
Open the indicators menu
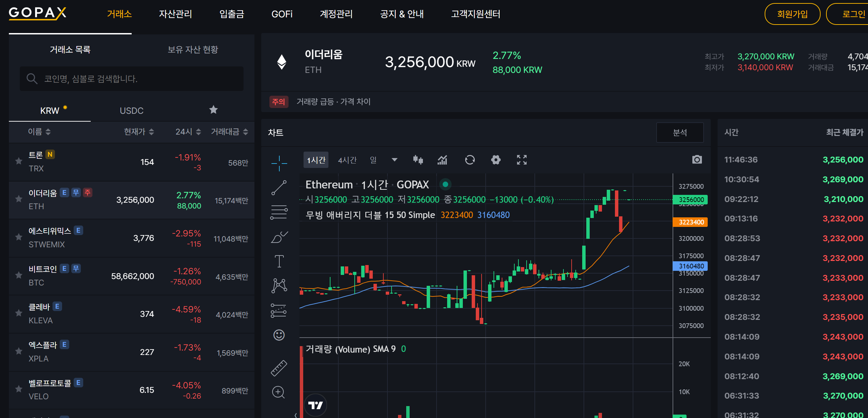(x=443, y=159)
